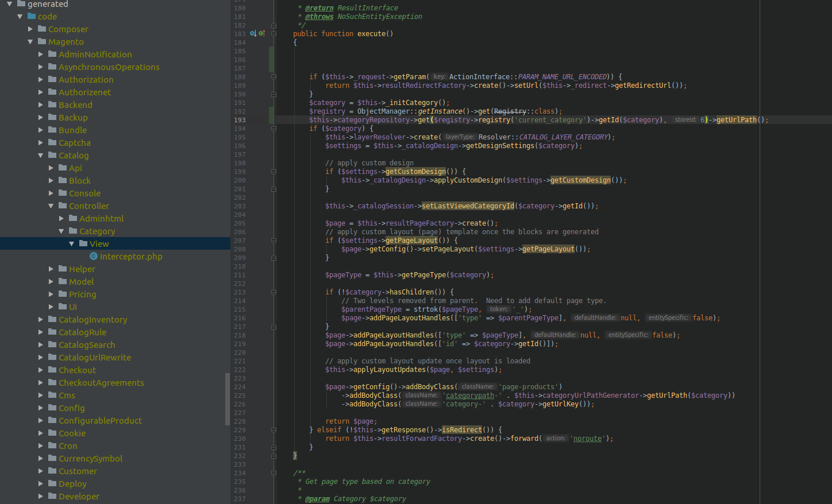Fold the elseif isRedirect block on line 229
The width and height of the screenshot is (832, 504).
pos(274,430)
